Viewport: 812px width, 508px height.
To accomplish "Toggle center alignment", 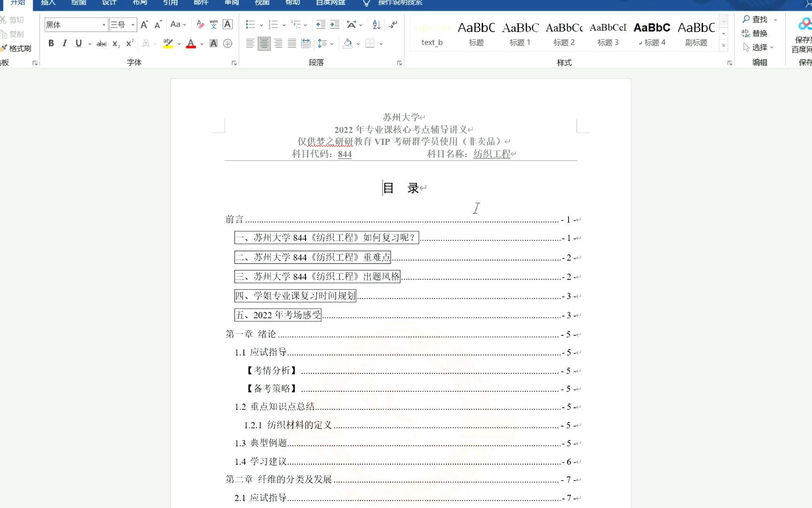I will [264, 44].
